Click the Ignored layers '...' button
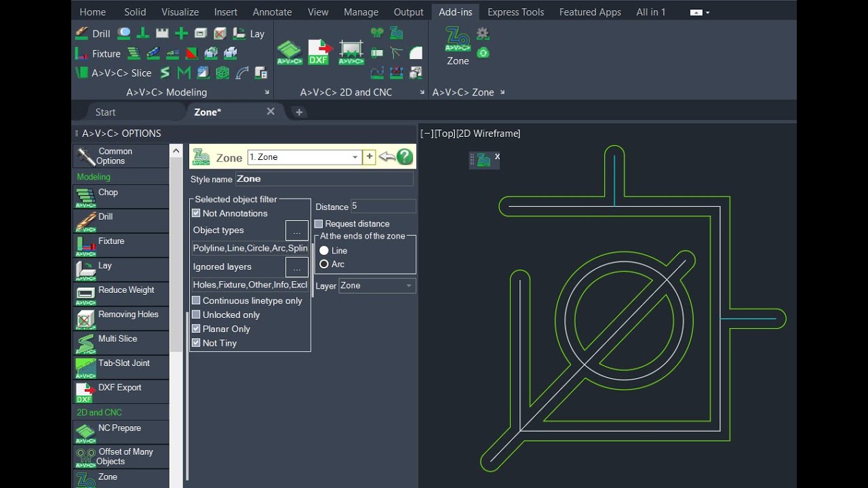The width and height of the screenshot is (868, 488). click(x=297, y=267)
